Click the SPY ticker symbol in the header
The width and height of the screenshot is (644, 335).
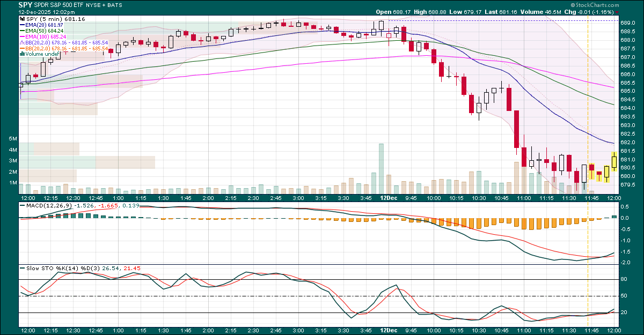pyautogui.click(x=26, y=4)
